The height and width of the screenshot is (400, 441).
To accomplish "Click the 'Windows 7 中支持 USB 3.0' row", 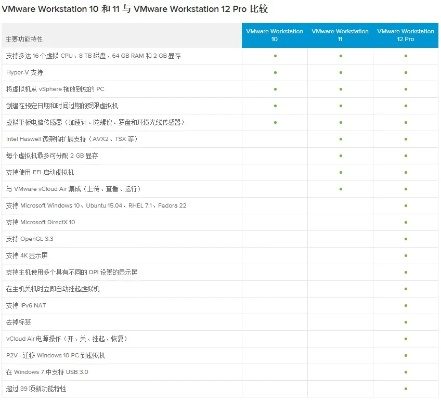I will coord(220,372).
